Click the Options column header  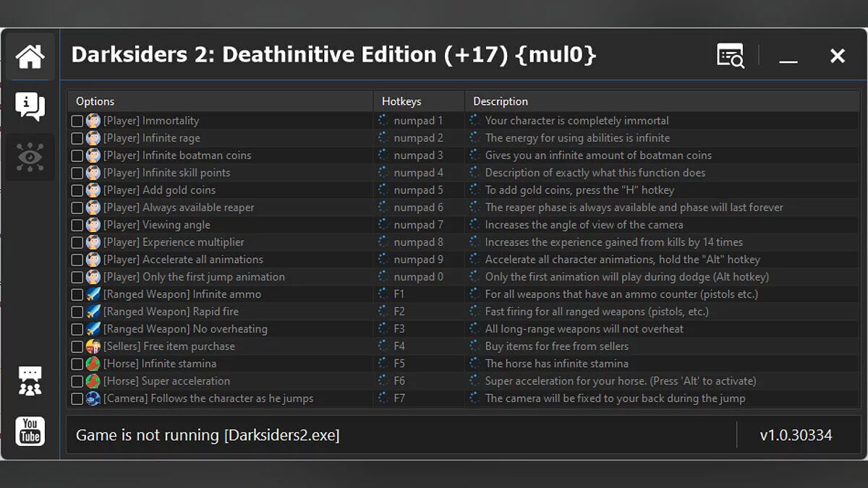click(x=95, y=101)
